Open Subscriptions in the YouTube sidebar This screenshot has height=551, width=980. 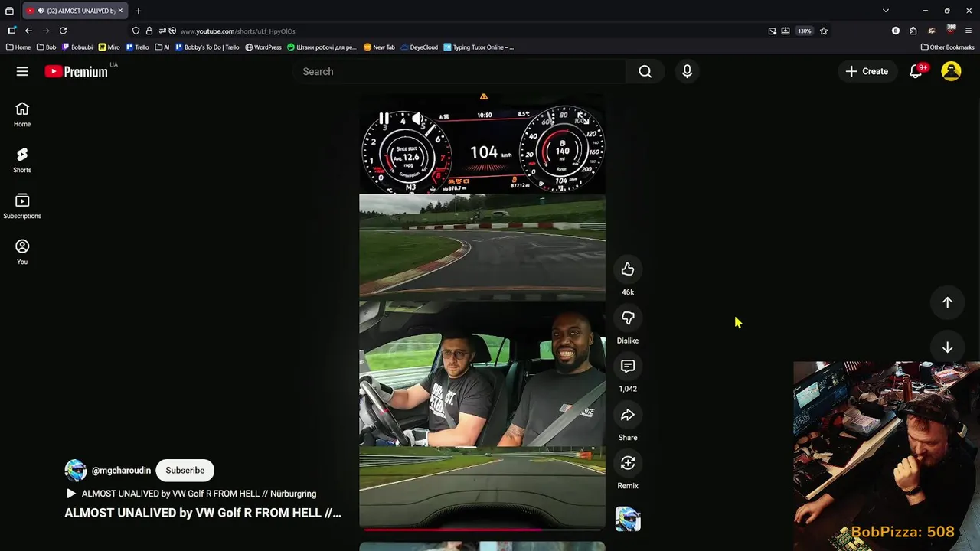[x=22, y=207]
